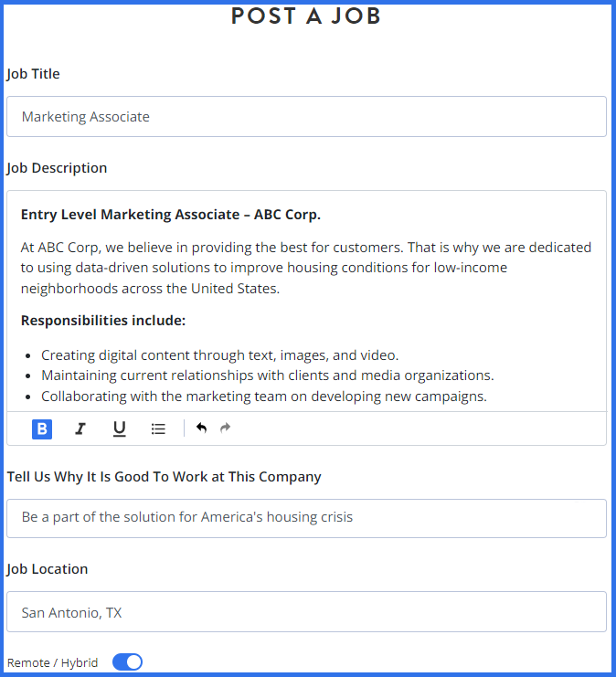Redo the last undone edit
This screenshot has width=616, height=677.
226,428
